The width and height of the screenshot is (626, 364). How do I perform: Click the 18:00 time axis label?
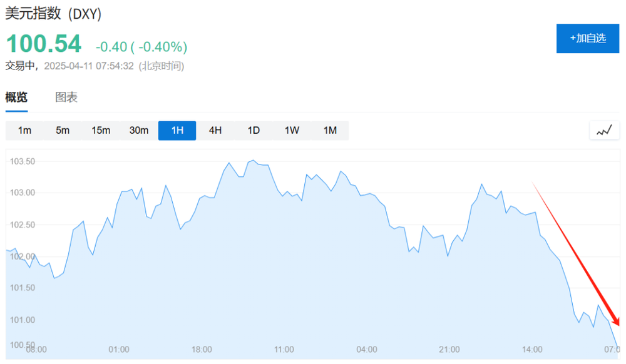tap(202, 350)
